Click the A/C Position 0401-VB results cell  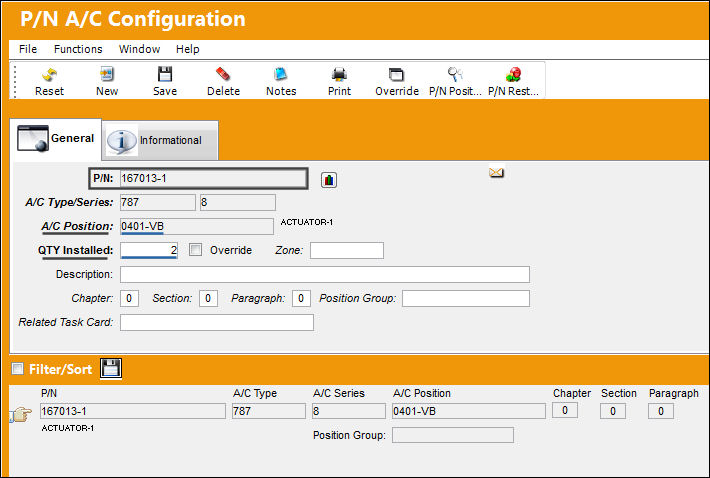click(469, 411)
